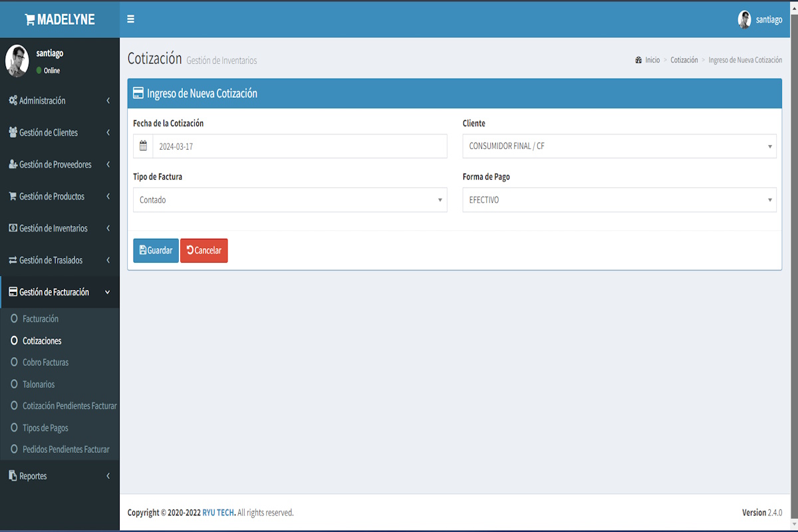Viewport: 798px width, 532px height.
Task: Click the Fecha de la Cotización field
Action: tap(299, 146)
